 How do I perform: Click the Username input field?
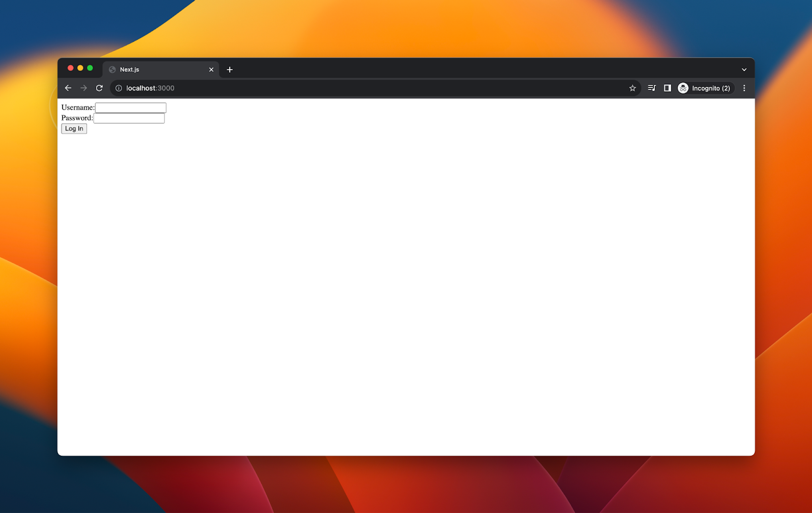[130, 108]
